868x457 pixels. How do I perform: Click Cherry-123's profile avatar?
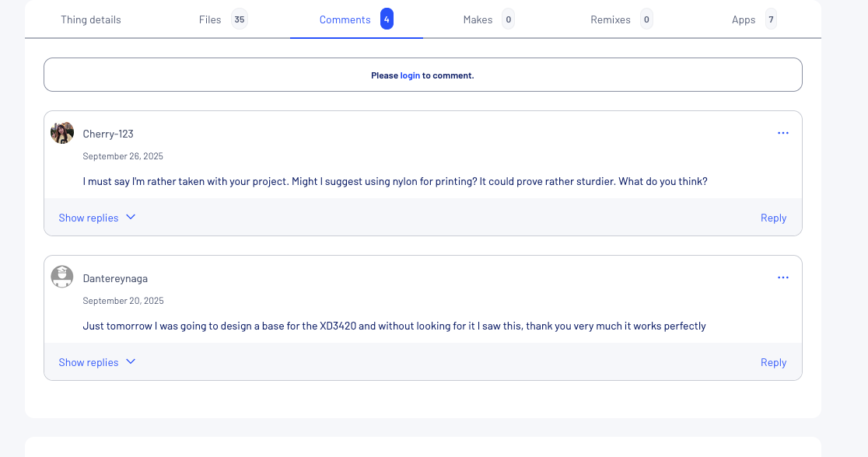62,133
